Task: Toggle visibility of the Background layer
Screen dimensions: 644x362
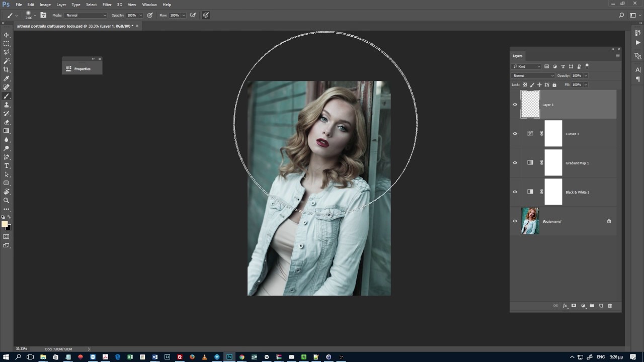Action: point(515,221)
